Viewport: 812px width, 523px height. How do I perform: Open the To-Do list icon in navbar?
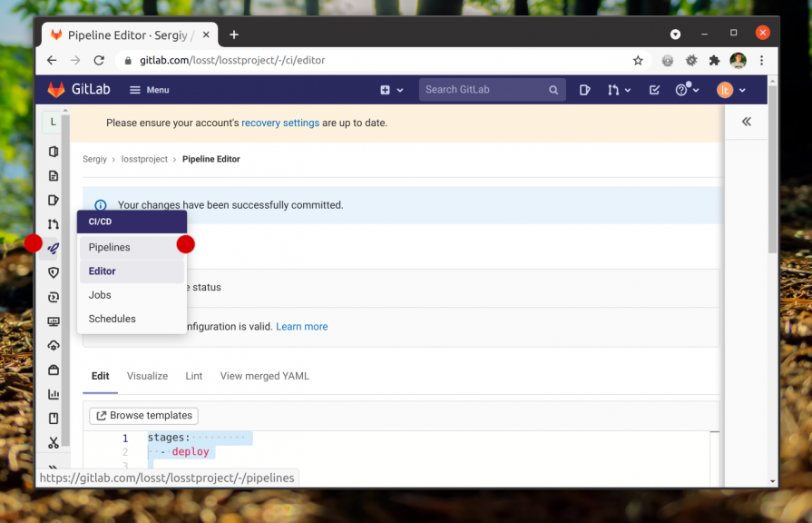click(x=654, y=90)
